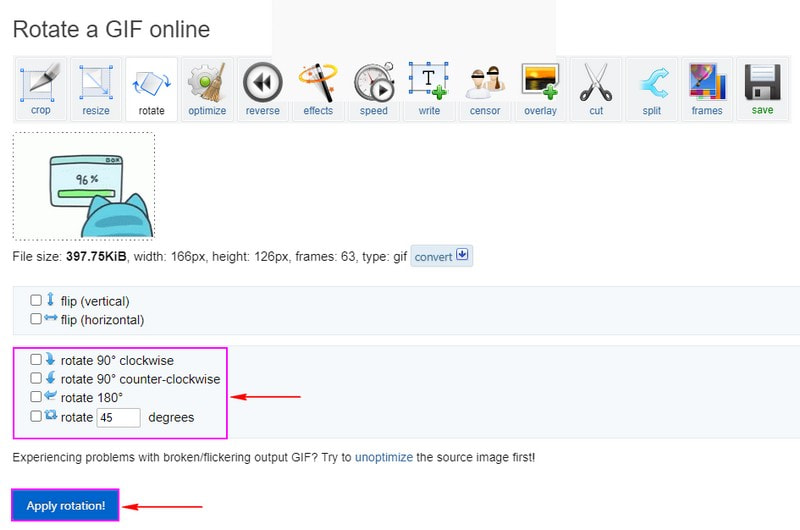This screenshot has width=800, height=530.
Task: Expand the convert dropdown button
Action: (441, 256)
